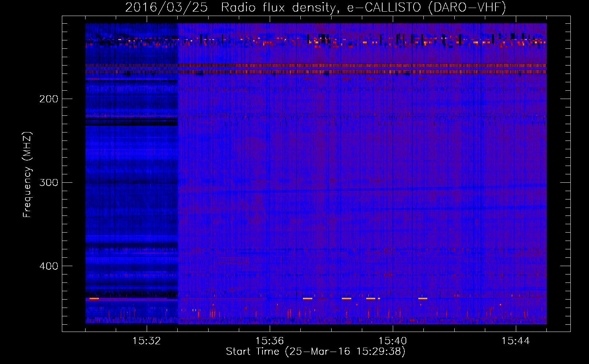This screenshot has height=364, width=589.
Task: Click the '400' frequency tick label
Action: click(x=49, y=266)
